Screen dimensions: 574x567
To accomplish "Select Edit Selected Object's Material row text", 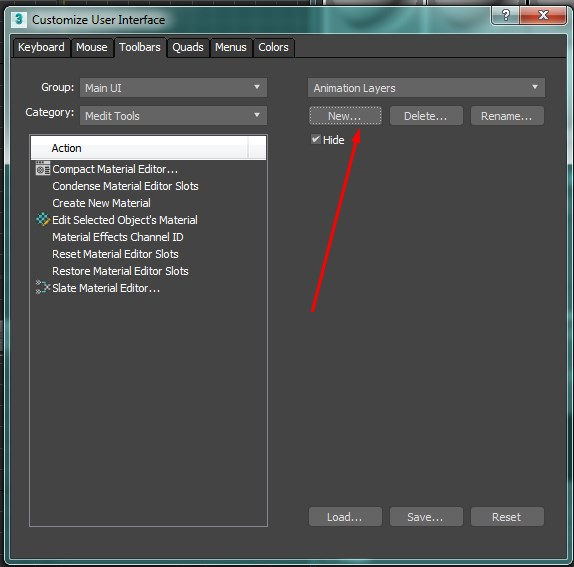I will click(x=125, y=220).
